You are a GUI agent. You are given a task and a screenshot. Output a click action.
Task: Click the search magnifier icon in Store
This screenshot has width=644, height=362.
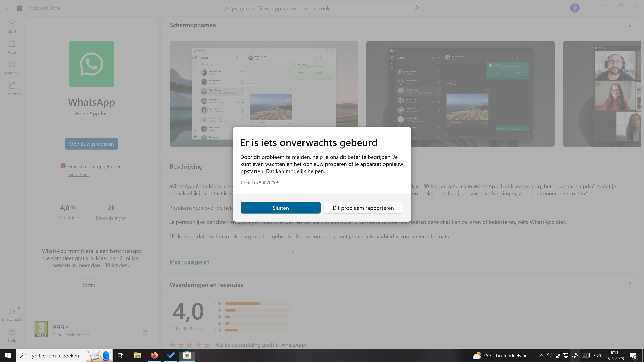[x=416, y=8]
